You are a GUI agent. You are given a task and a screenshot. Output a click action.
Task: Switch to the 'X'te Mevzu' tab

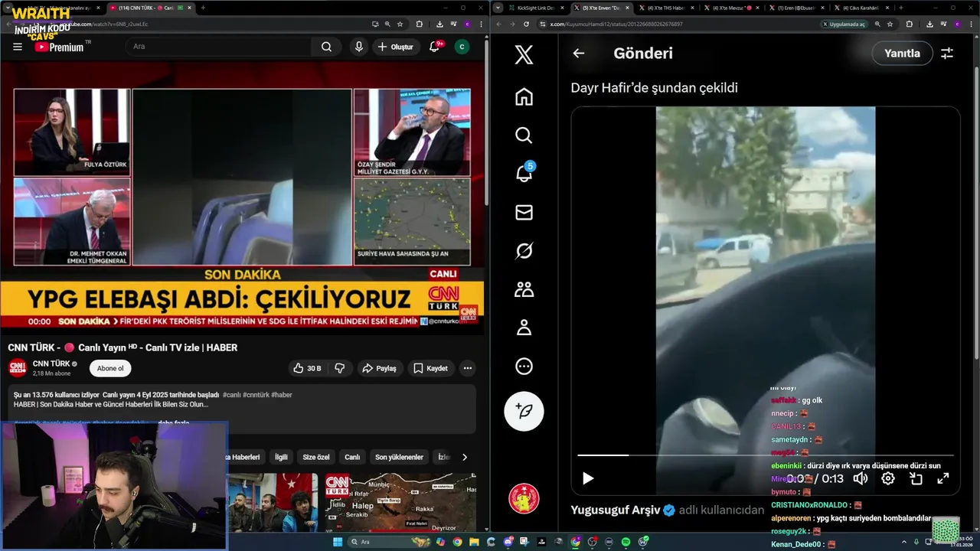[x=731, y=8]
